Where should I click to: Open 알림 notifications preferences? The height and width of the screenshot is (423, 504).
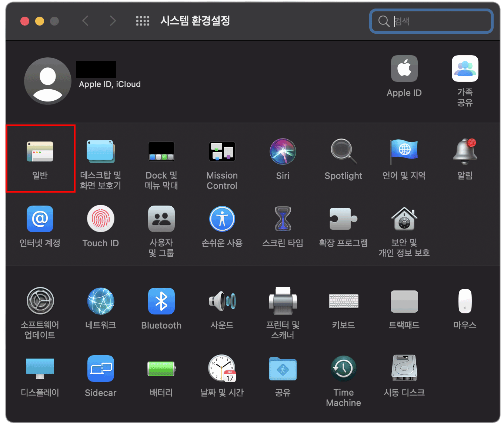465,151
